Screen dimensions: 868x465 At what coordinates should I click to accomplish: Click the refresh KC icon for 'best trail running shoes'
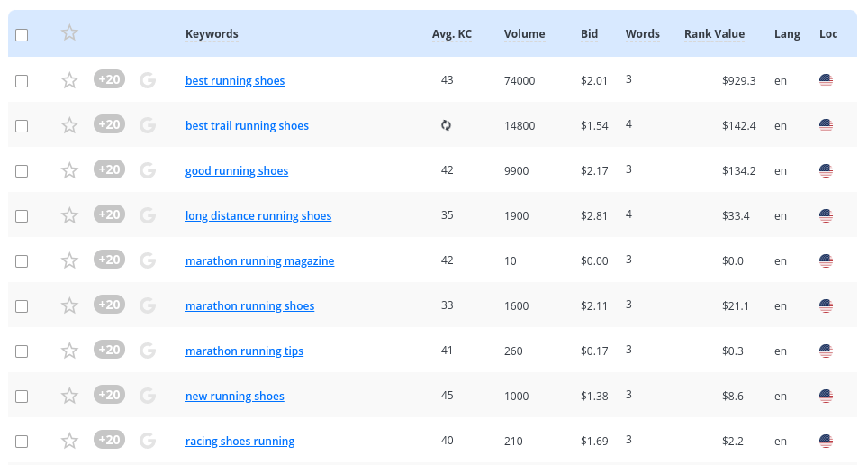446,125
